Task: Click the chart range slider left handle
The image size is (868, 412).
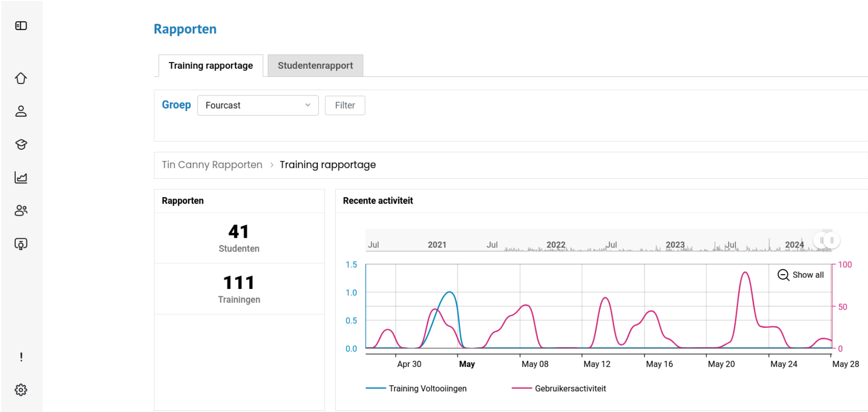Action: pos(821,241)
